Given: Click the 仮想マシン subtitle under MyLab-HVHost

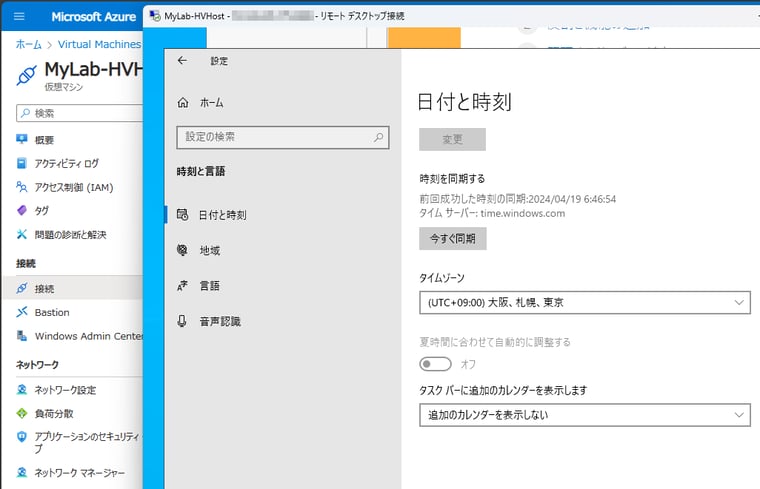Looking at the screenshot, I should click(x=63, y=87).
